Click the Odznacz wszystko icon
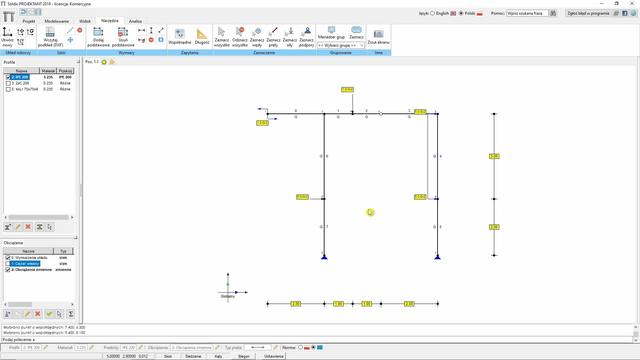Screen dimensions: 640x360 tap(240, 32)
